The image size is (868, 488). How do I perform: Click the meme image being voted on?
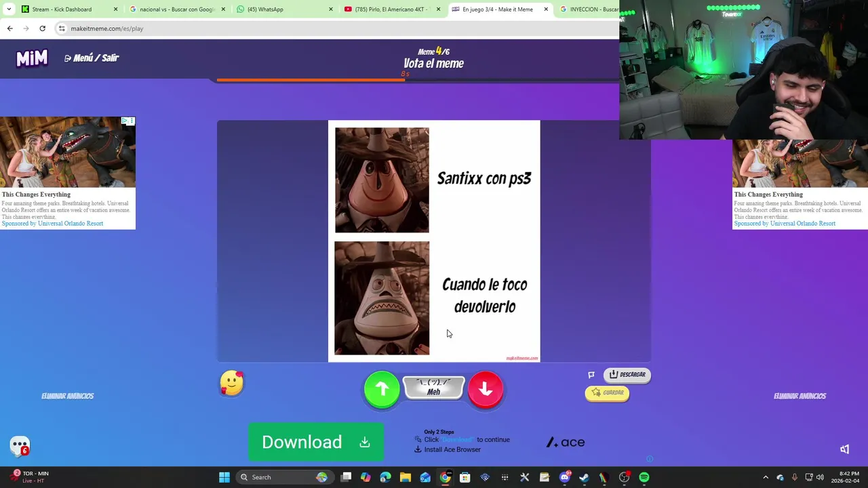[434, 241]
